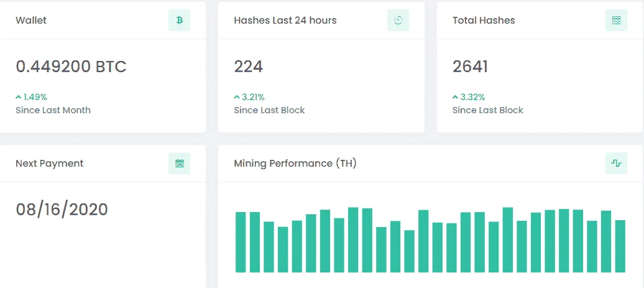Click the 08/16/2020 next payment date
Image resolution: width=644 pixels, height=288 pixels.
pos(62,210)
